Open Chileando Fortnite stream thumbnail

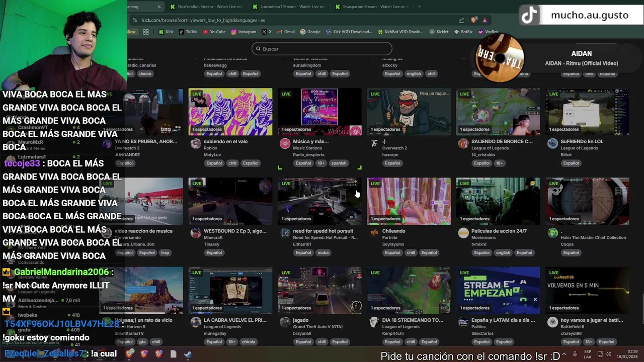click(x=409, y=201)
